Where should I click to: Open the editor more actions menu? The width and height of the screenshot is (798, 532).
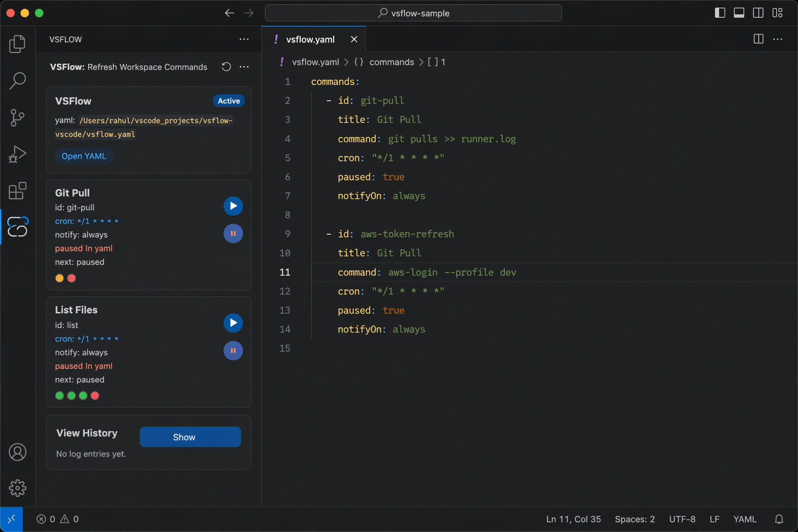point(778,39)
